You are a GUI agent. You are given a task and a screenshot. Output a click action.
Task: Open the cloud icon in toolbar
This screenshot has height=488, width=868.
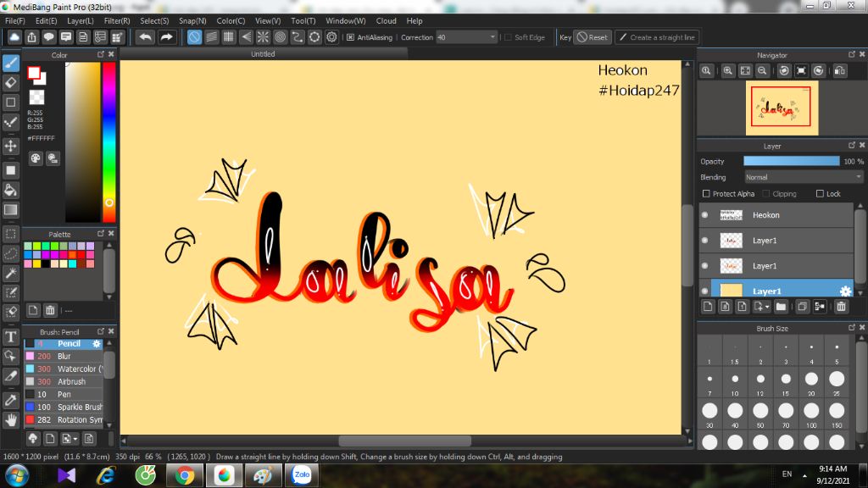coord(14,37)
